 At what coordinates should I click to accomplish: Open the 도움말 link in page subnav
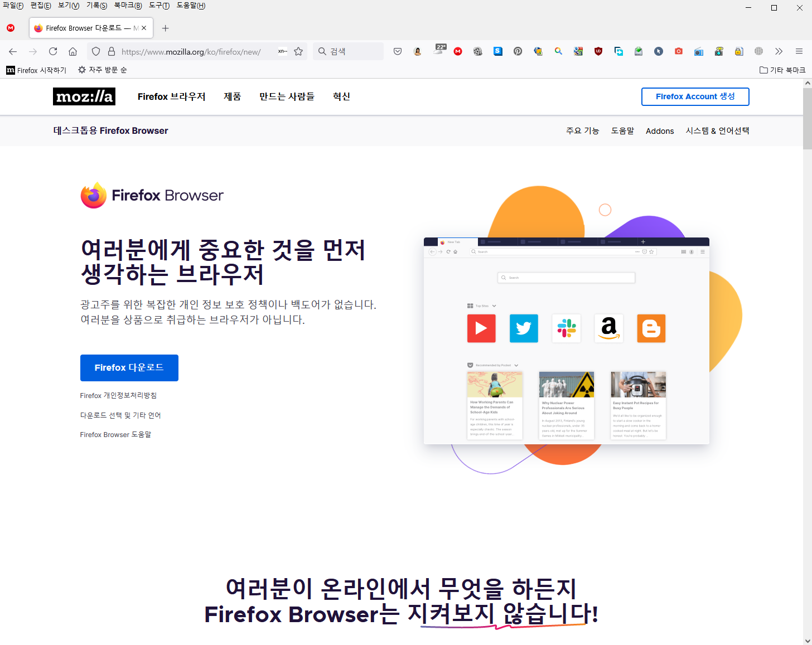[x=622, y=130]
